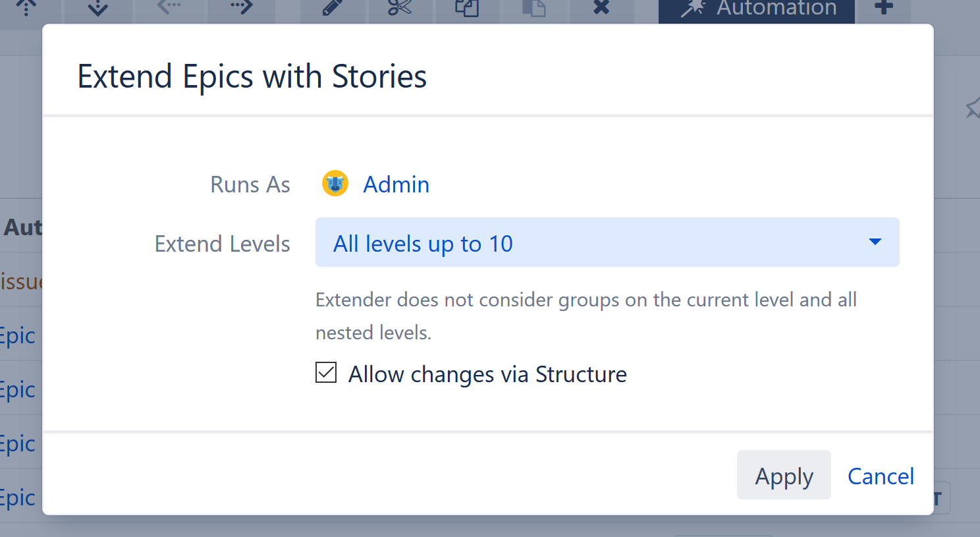The image size is (980, 537).
Task: Click the scissors cut icon
Action: coord(399,8)
